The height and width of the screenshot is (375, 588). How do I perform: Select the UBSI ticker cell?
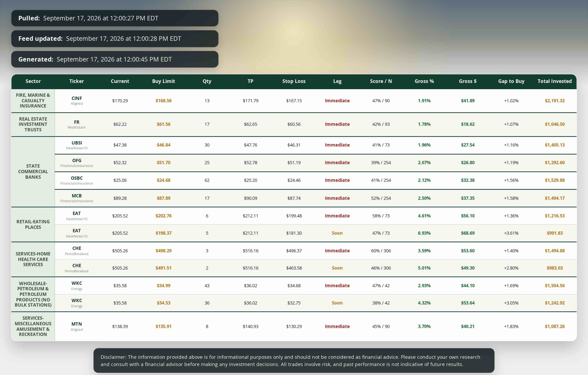pyautogui.click(x=77, y=145)
